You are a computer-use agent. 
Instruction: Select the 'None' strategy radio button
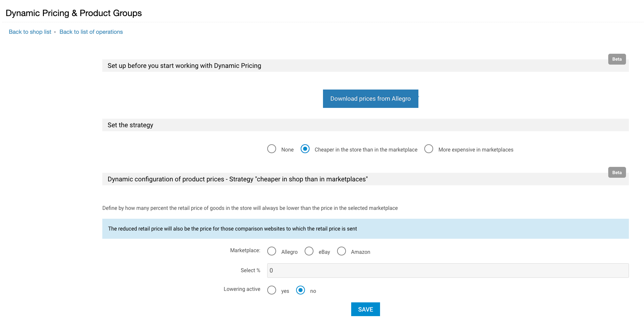point(272,149)
